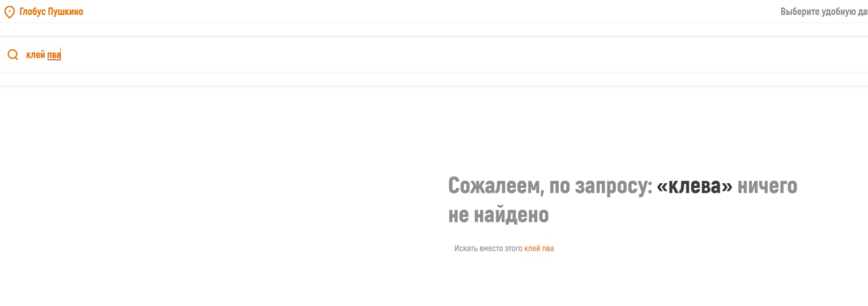
Task: Click the word клей in search box
Action: pyautogui.click(x=35, y=55)
